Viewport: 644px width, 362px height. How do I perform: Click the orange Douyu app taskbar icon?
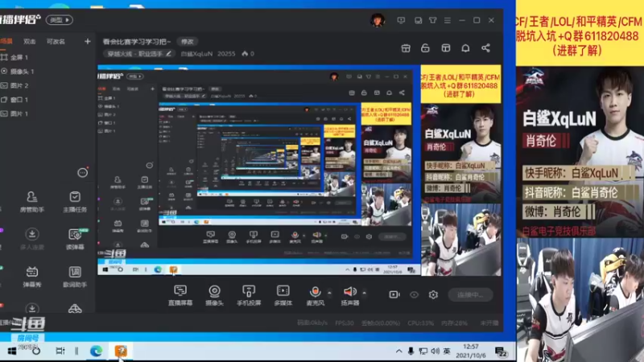coord(121,352)
